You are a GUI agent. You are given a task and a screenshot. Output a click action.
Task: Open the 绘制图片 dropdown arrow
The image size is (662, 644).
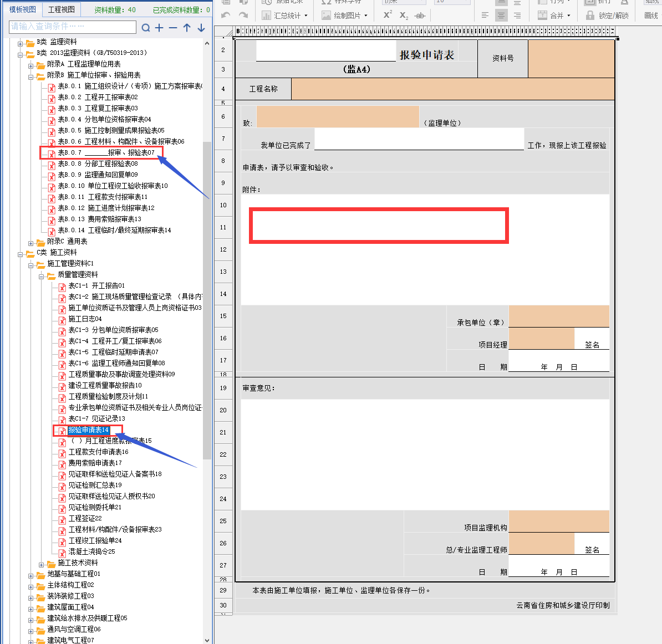point(366,16)
